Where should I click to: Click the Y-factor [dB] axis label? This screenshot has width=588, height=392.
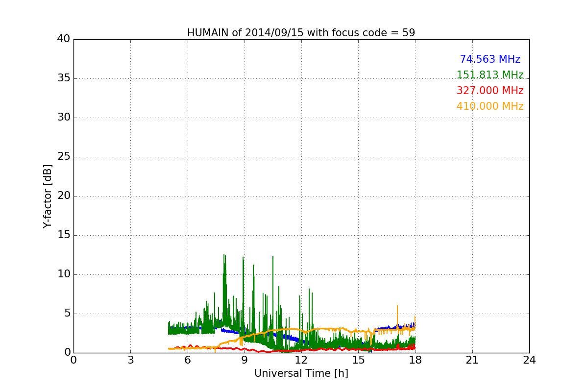(x=48, y=196)
